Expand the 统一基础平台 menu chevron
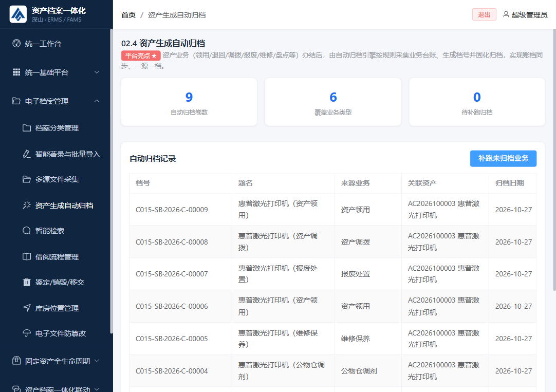Image resolution: width=556 pixels, height=392 pixels. [97, 72]
